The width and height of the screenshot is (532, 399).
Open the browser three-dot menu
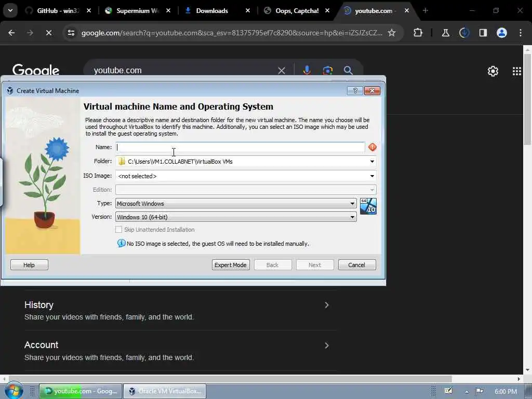(521, 33)
